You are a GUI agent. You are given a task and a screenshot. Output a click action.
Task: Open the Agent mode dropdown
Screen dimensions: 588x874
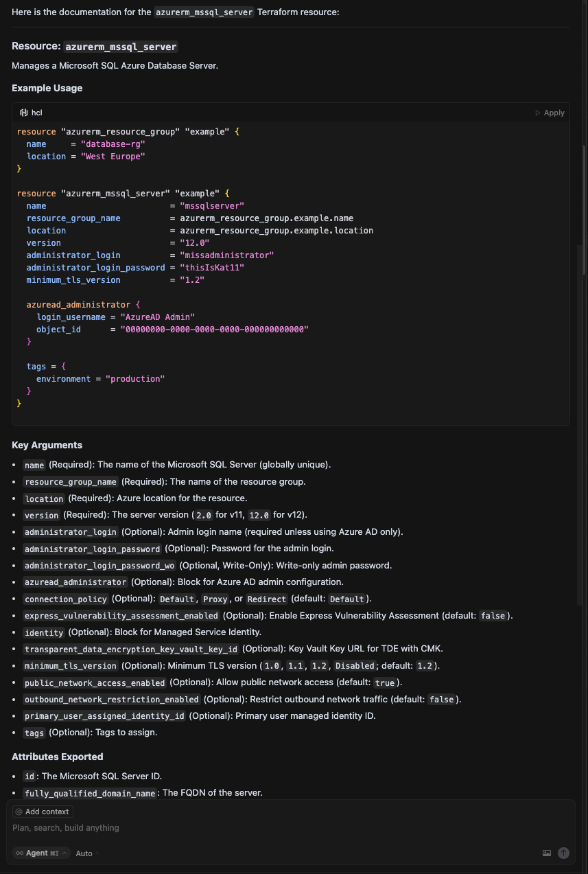click(x=42, y=853)
